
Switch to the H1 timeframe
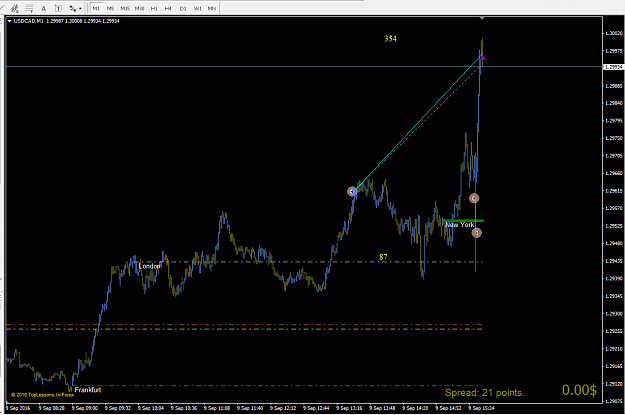tap(154, 8)
